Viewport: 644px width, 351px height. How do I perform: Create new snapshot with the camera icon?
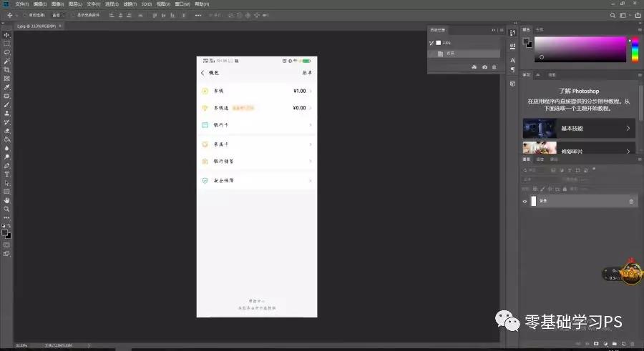tap(484, 67)
